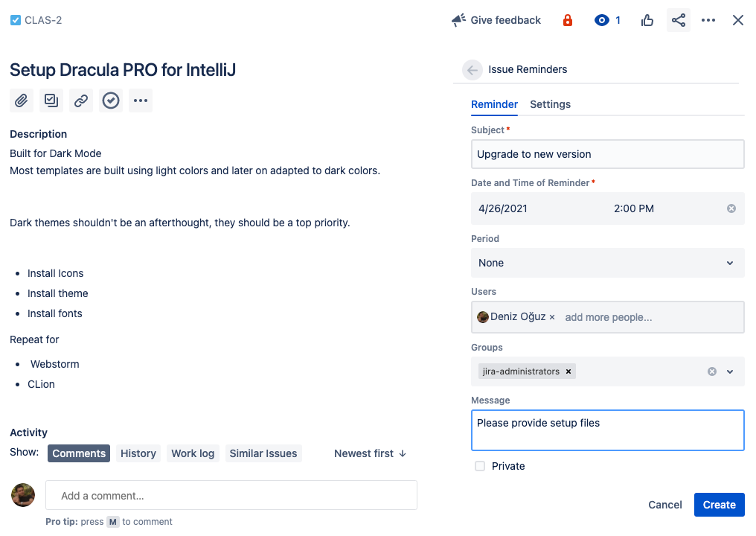Screen dimensions: 756x536
Task: Cancel the reminder form
Action: click(664, 505)
